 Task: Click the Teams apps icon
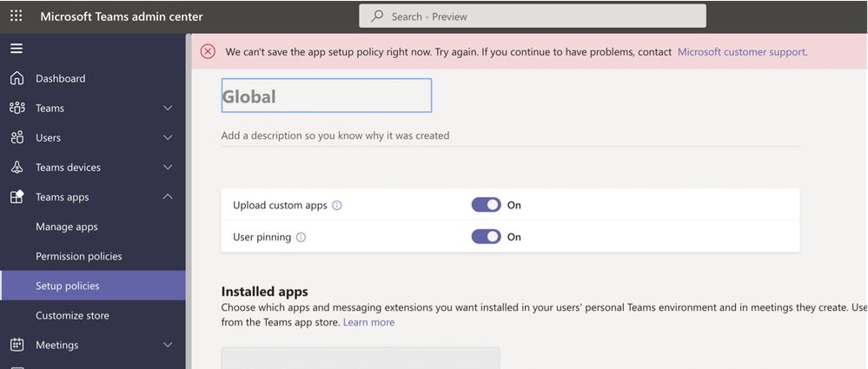[17, 197]
